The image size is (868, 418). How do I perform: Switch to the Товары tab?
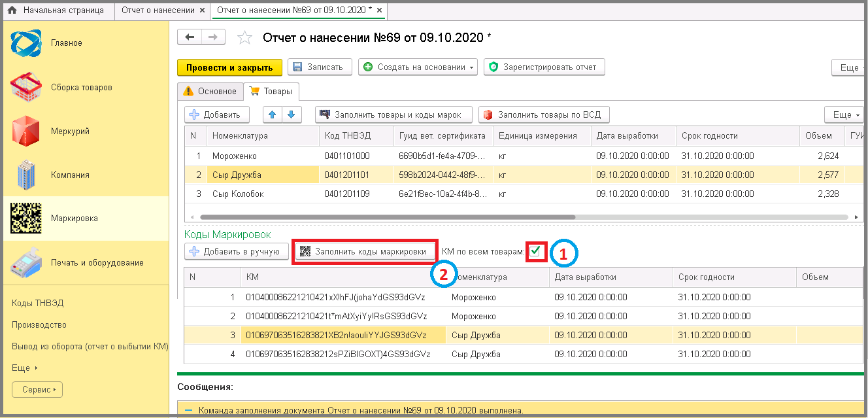(271, 91)
